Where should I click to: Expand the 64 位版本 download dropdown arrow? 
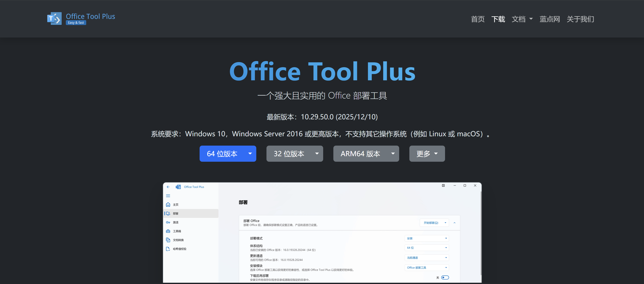pos(250,153)
